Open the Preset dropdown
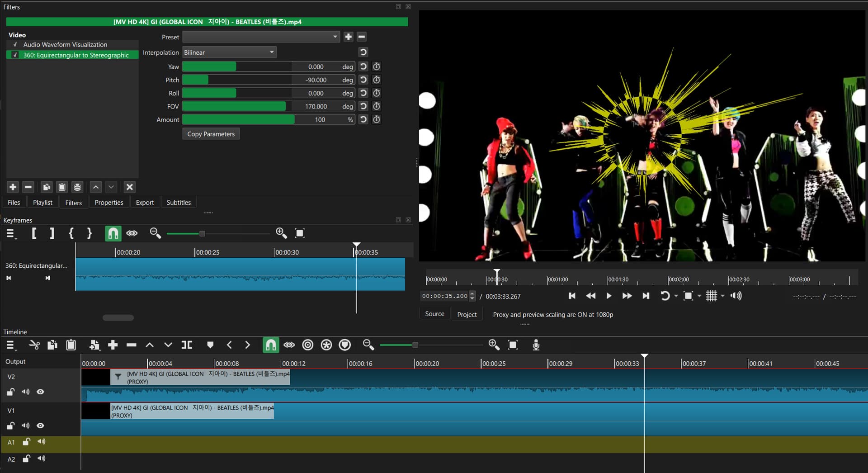The height and width of the screenshot is (473, 868). tap(261, 37)
